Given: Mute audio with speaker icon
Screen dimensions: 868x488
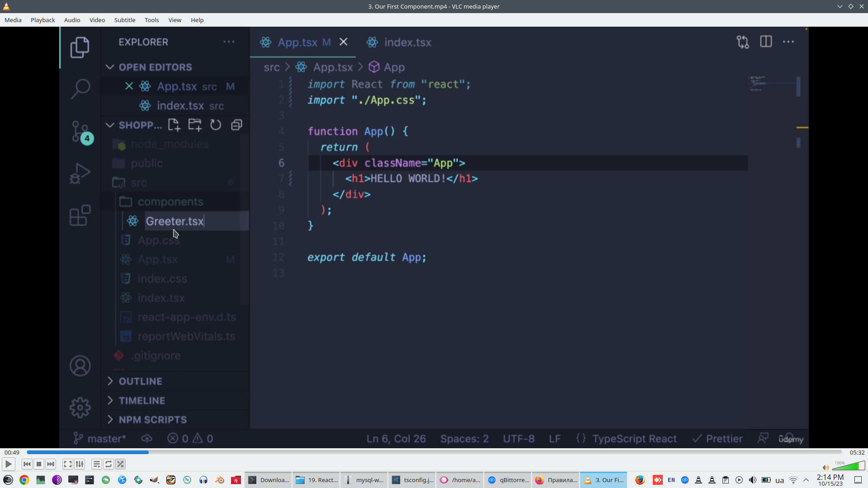Looking at the screenshot, I should pos(826,468).
